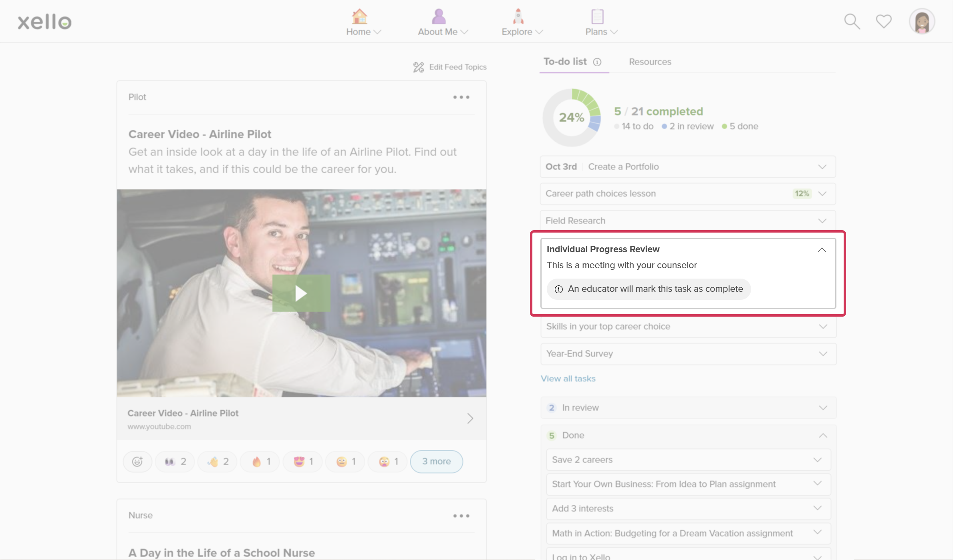
Task: Toggle the fire emoji reaction
Action: click(x=261, y=462)
